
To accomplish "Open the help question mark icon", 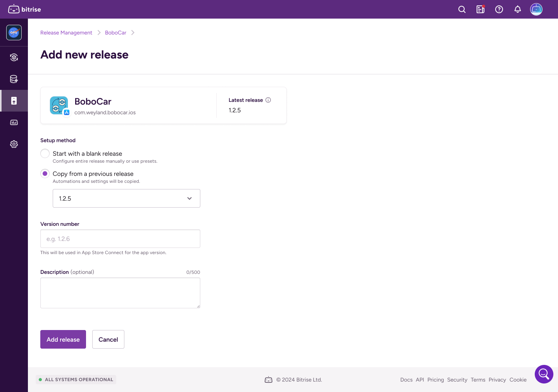I will (499, 9).
